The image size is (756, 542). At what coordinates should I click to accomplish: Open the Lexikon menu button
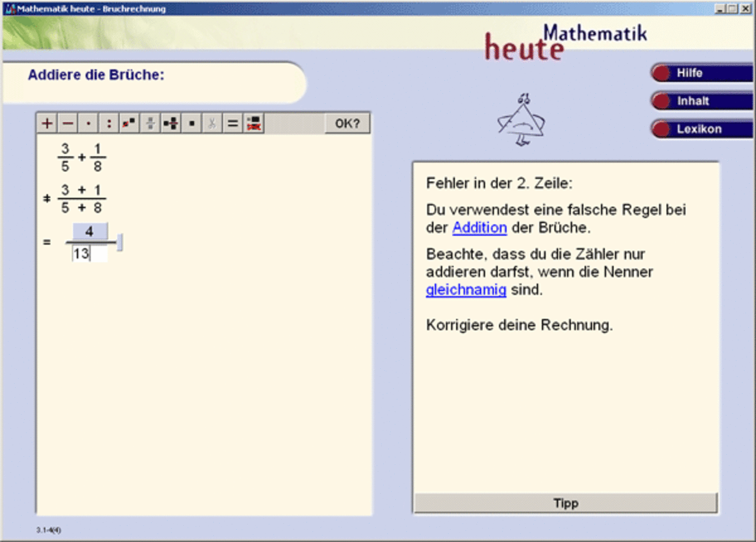point(701,129)
